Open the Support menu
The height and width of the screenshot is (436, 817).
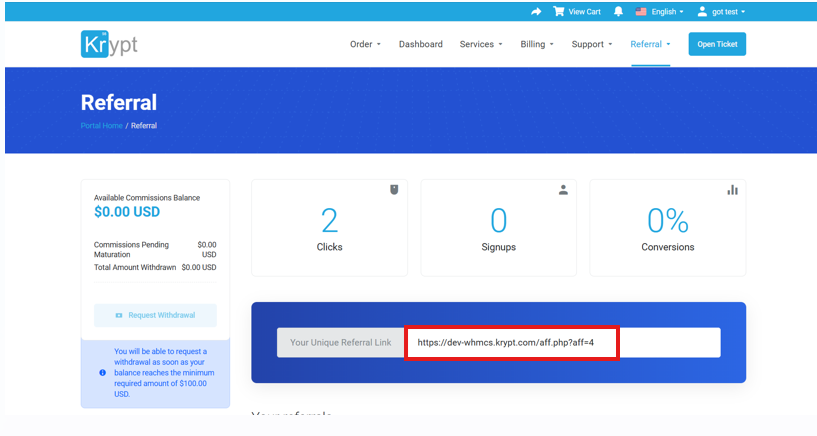pos(592,44)
